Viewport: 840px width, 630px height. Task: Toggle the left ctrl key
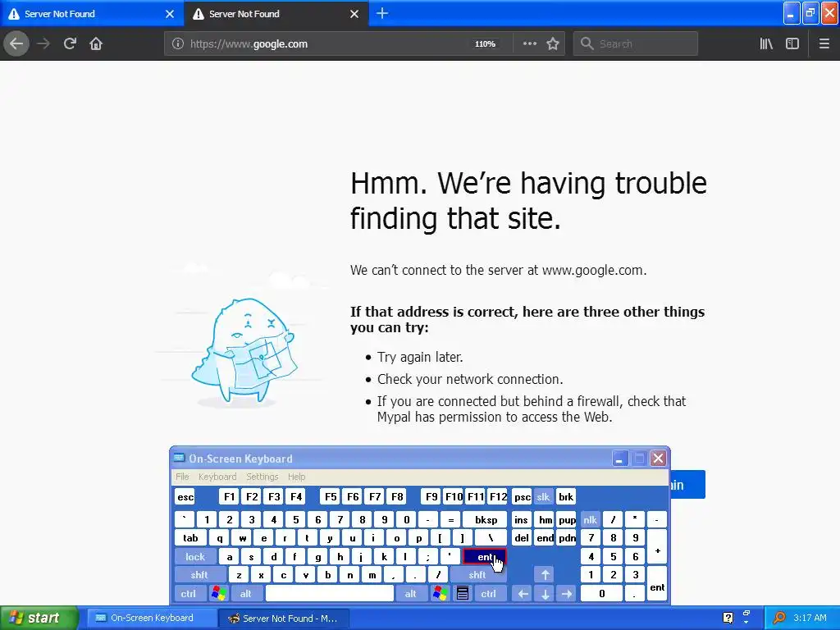(x=189, y=594)
